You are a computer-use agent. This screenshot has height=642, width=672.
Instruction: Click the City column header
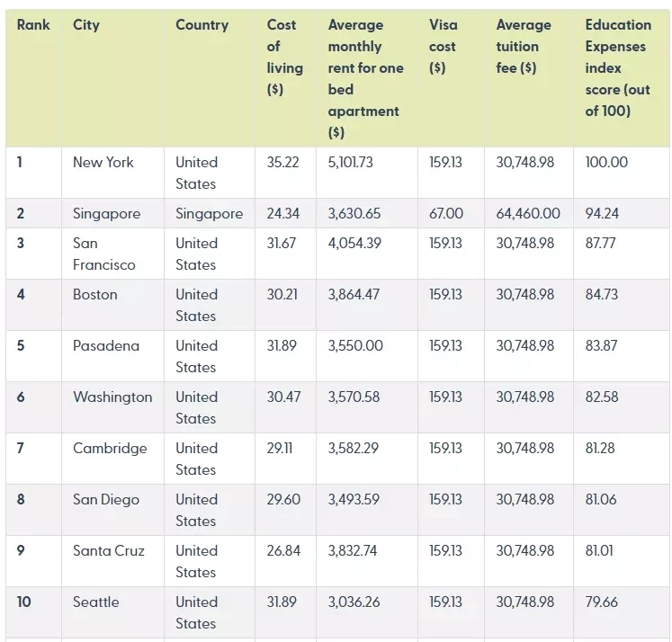tap(86, 25)
